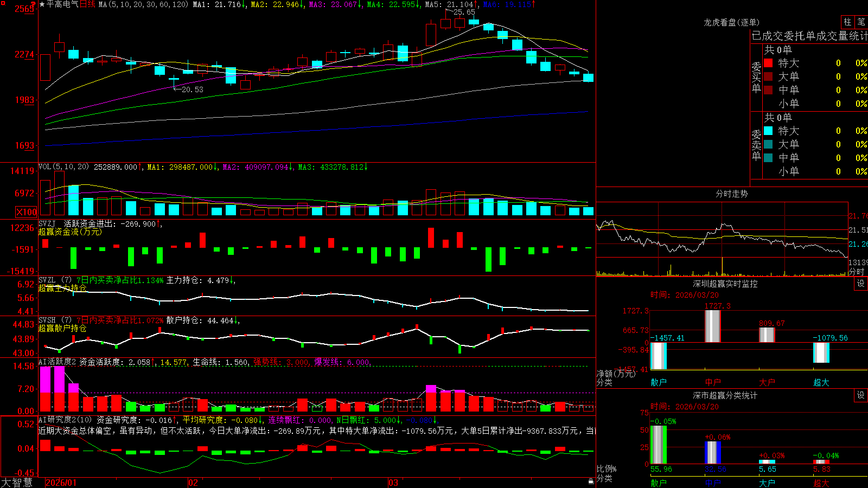Click the 02 month marker on timeline
The height and width of the screenshot is (488, 868).
tap(193, 483)
